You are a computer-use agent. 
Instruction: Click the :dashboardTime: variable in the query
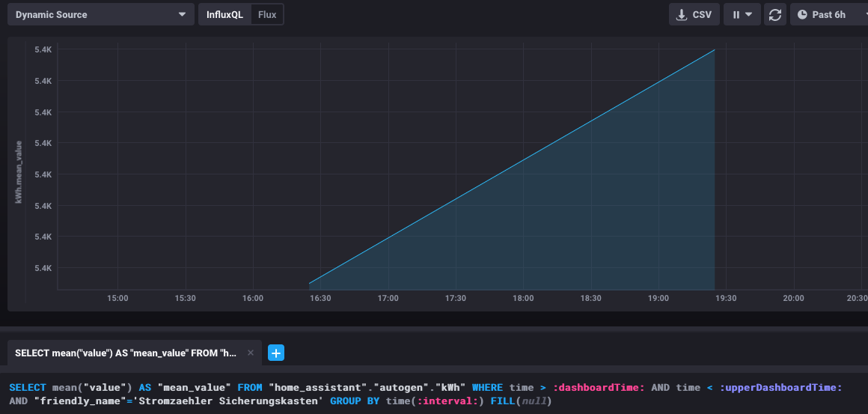click(598, 387)
